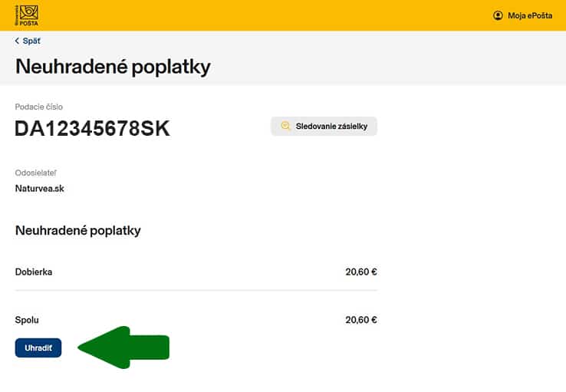The width and height of the screenshot is (566, 392).
Task: Click the user profile icon in header
Action: [x=498, y=15]
